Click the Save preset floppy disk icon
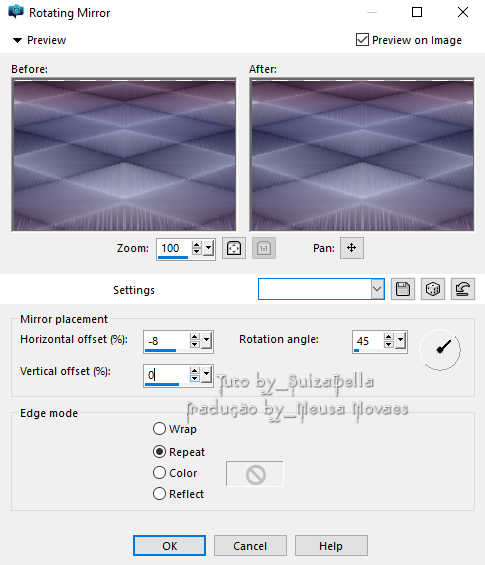This screenshot has width=485, height=565. (x=402, y=289)
